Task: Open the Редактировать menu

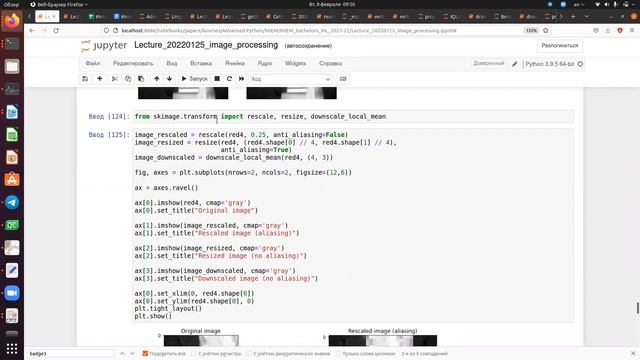Action: pos(133,63)
